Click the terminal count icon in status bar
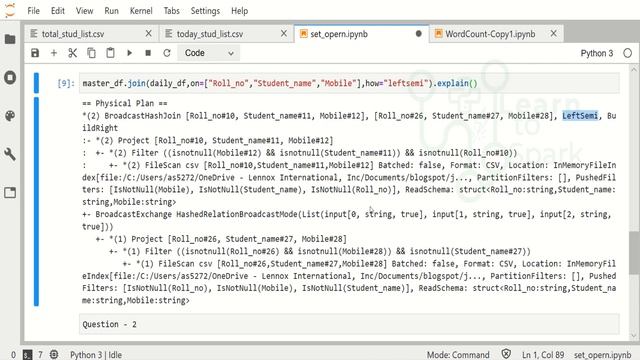The width and height of the screenshot is (640, 360). pos(27,355)
